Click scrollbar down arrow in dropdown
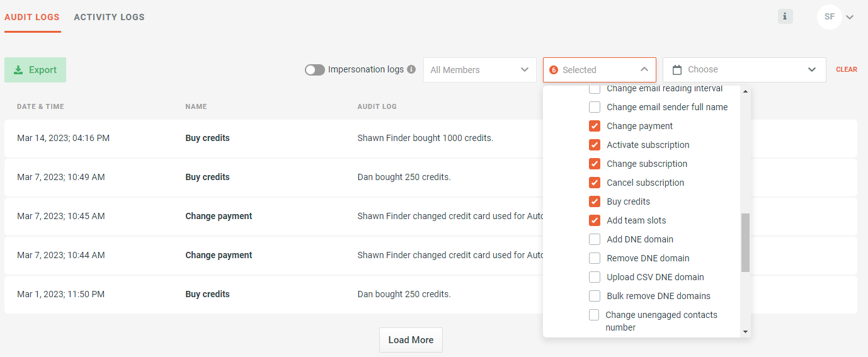This screenshot has height=357, width=868. 746,332
